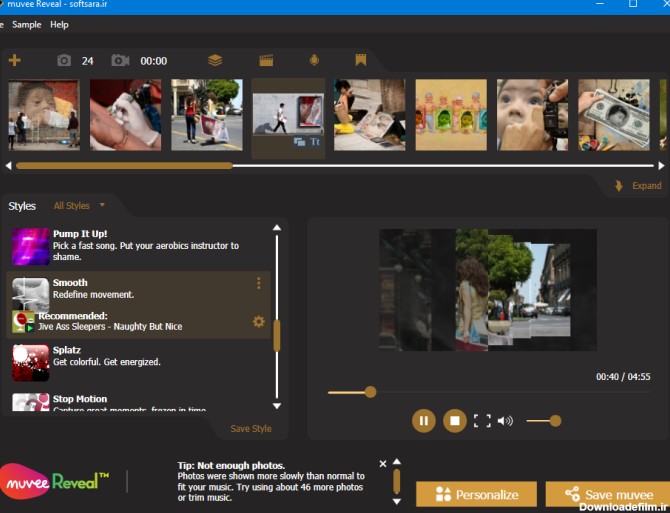Click the styles list scrollbar thumb
This screenshot has height=513, width=670.
277,336
